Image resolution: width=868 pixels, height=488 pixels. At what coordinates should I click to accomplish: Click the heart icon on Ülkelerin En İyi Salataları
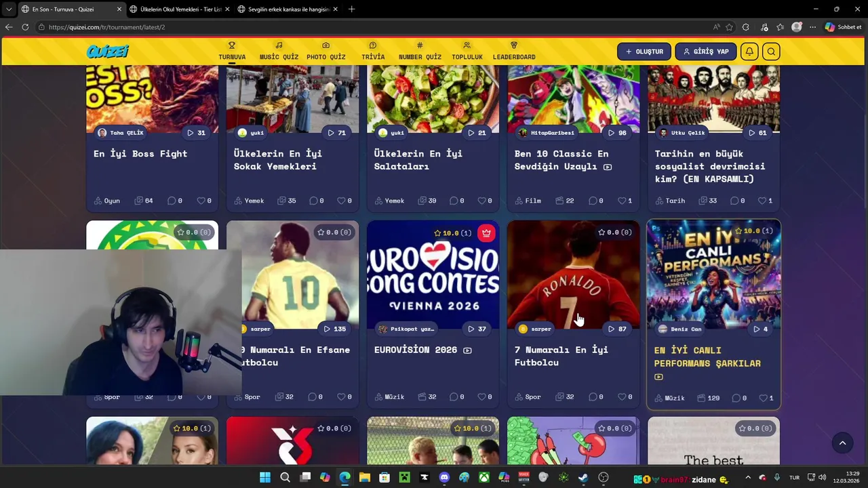pyautogui.click(x=481, y=201)
